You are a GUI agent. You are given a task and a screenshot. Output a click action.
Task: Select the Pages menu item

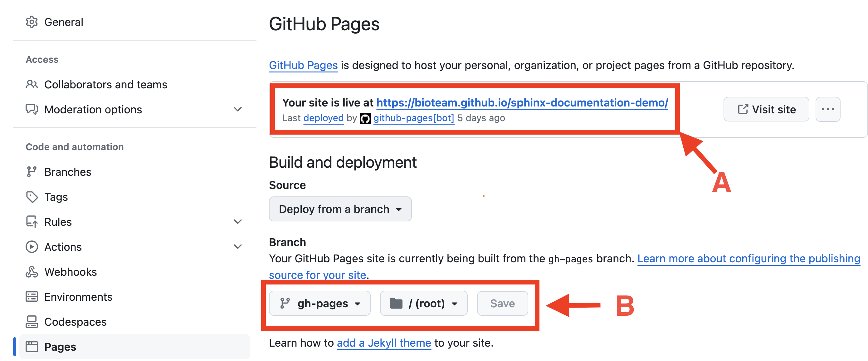point(134,347)
